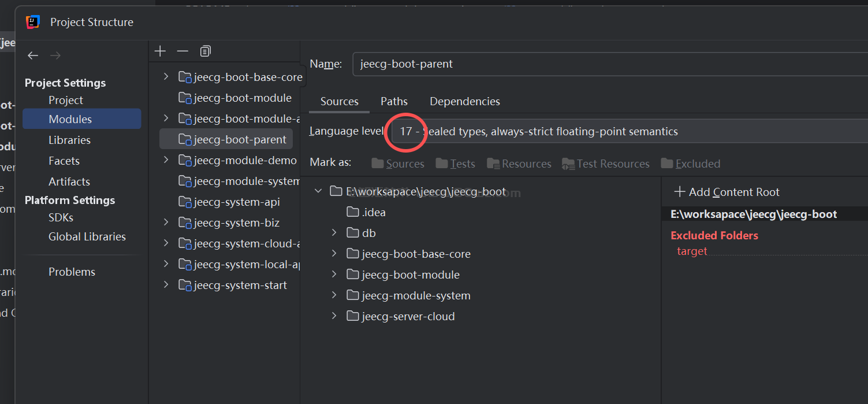The height and width of the screenshot is (404, 868).
Task: Click jeecg-system-biz module folder icon
Action: click(x=185, y=223)
